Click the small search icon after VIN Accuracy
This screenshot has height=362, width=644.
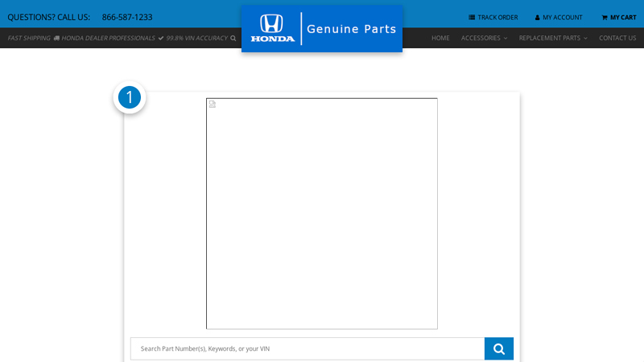pos(233,38)
